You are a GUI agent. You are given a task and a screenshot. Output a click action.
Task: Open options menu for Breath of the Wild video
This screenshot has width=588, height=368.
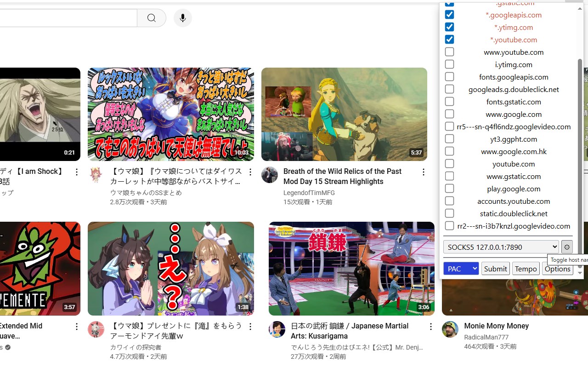[x=423, y=172]
